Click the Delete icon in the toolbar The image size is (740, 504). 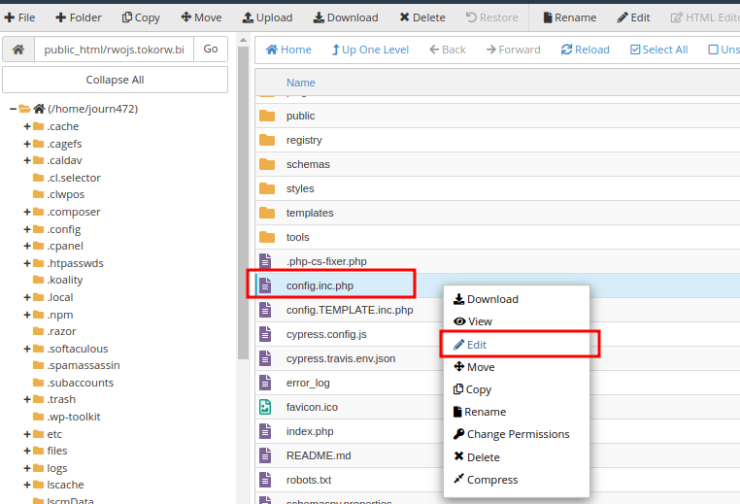pos(404,17)
